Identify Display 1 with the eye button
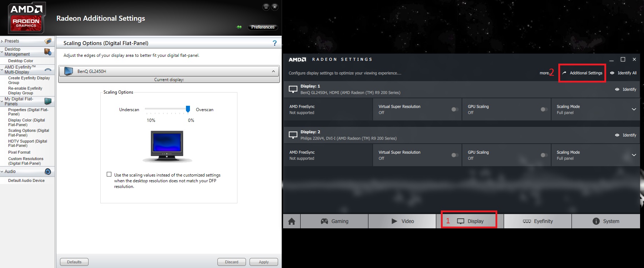The height and width of the screenshot is (268, 644). [x=625, y=89]
